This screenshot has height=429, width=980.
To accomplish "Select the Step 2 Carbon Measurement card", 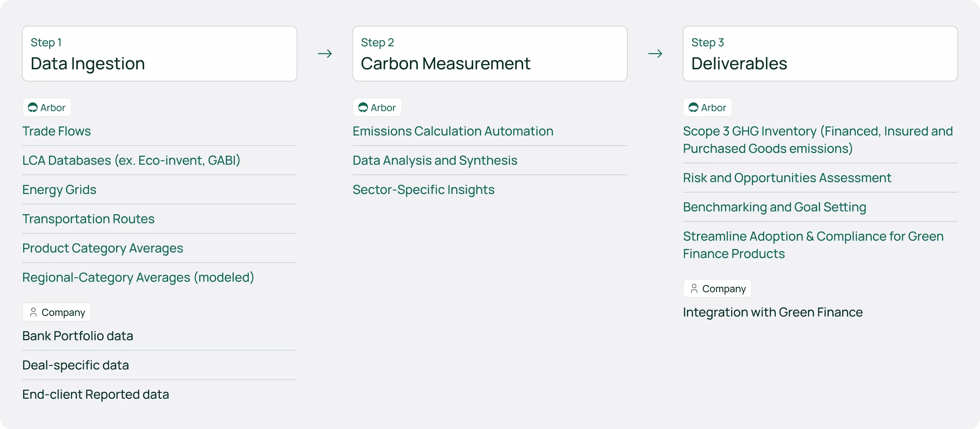I will pos(490,54).
